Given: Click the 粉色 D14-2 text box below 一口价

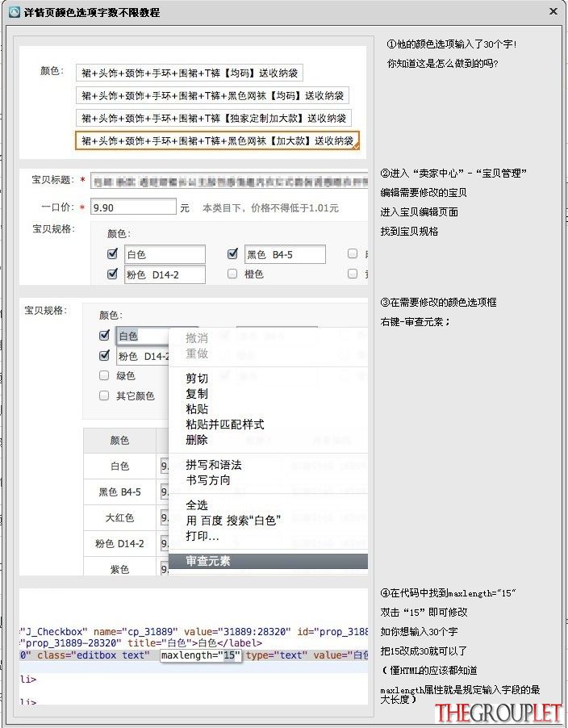Looking at the screenshot, I should (x=165, y=274).
